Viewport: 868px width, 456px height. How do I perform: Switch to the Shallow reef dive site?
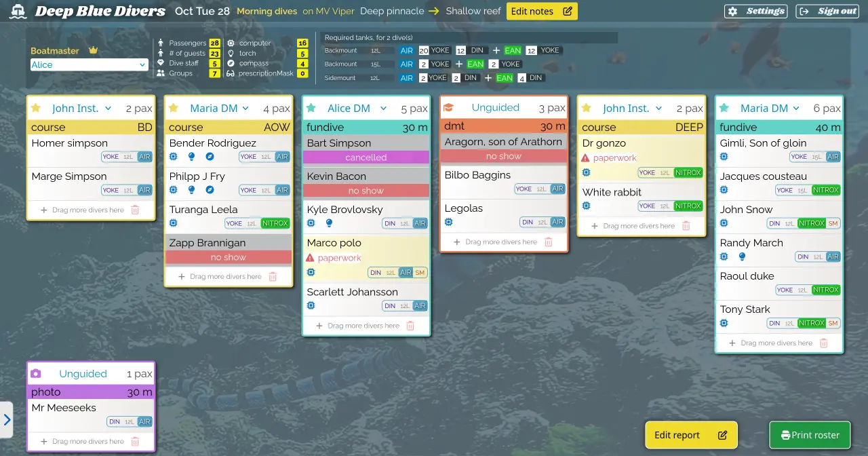click(473, 11)
